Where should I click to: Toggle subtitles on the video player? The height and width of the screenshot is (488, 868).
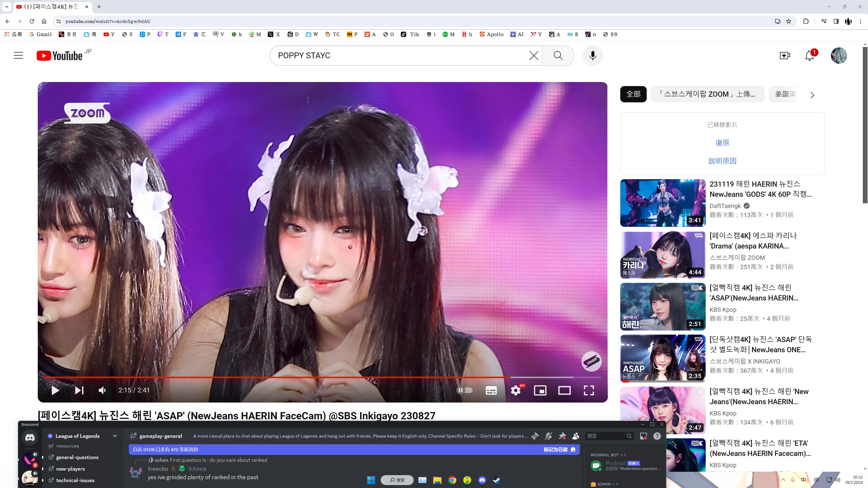click(491, 390)
